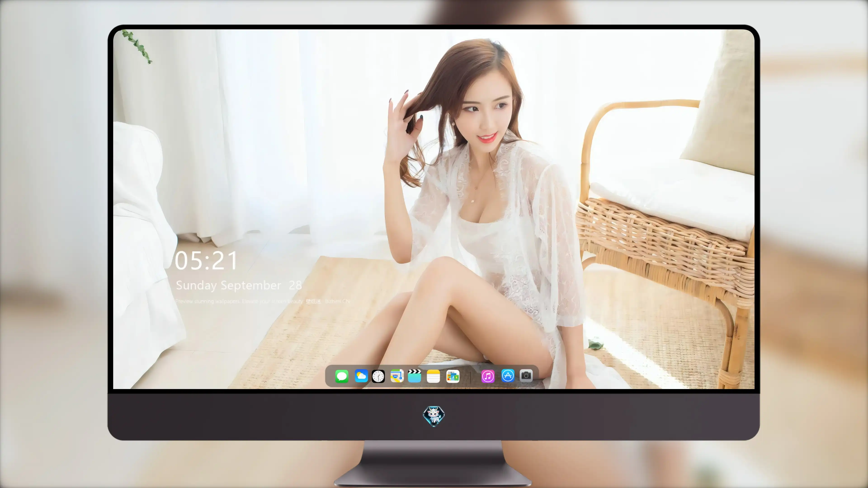The image size is (868, 488).
Task: Open the pink iTunes music icon
Action: point(488,376)
